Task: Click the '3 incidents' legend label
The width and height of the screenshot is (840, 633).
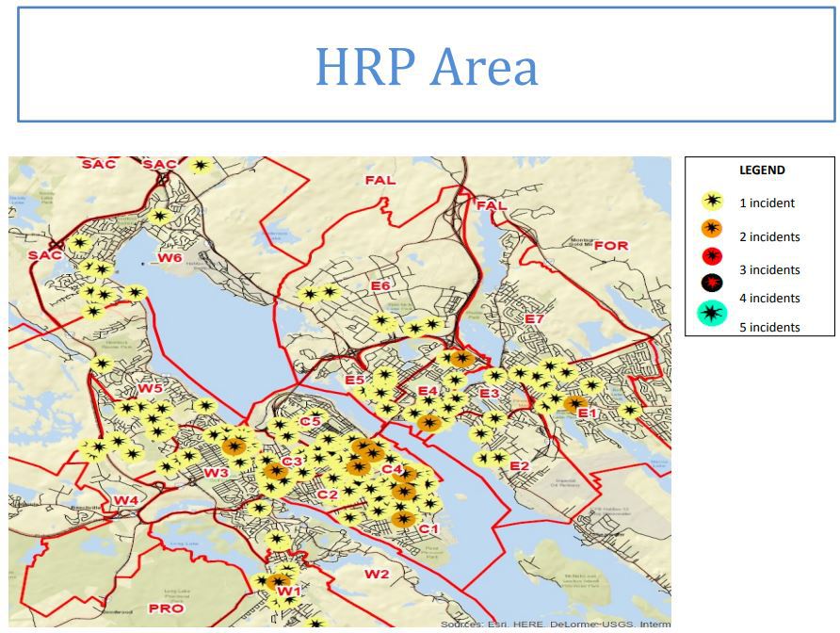Action: [x=769, y=270]
